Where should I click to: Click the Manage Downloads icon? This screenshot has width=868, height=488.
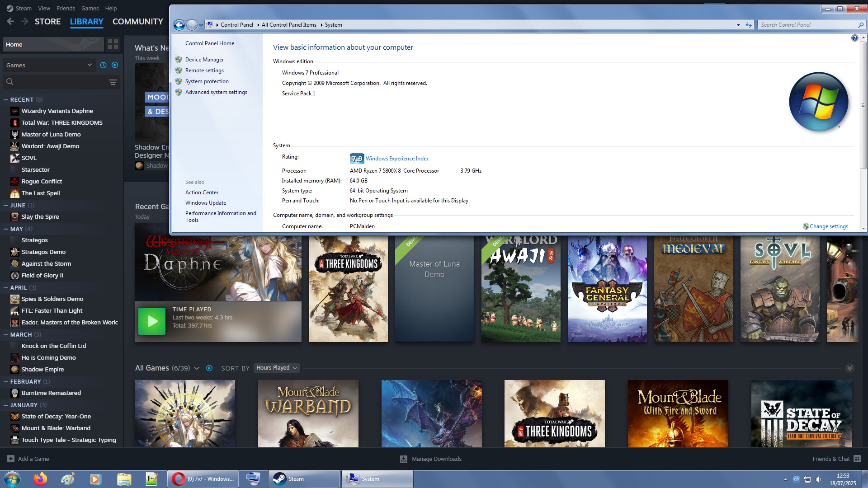pos(404,459)
